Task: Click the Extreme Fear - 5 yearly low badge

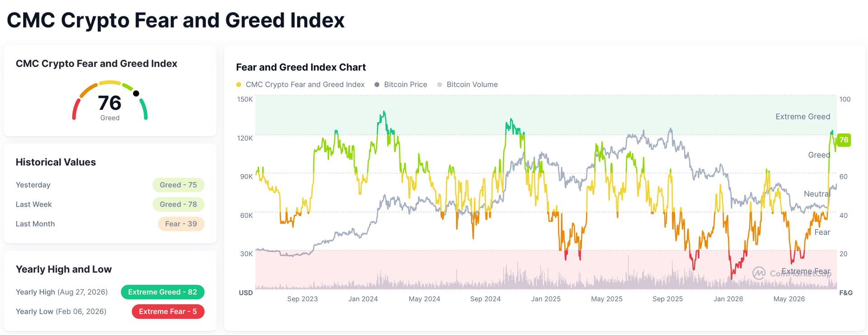Action: (168, 311)
